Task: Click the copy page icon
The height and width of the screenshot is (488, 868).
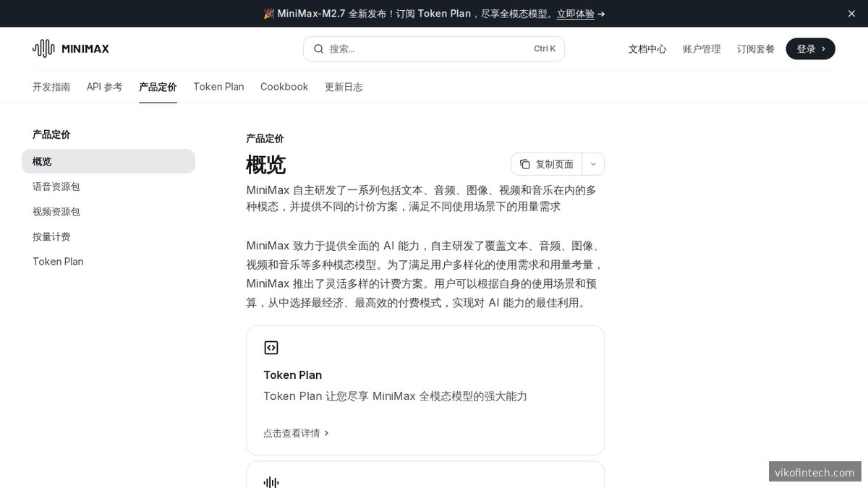Action: click(x=525, y=164)
